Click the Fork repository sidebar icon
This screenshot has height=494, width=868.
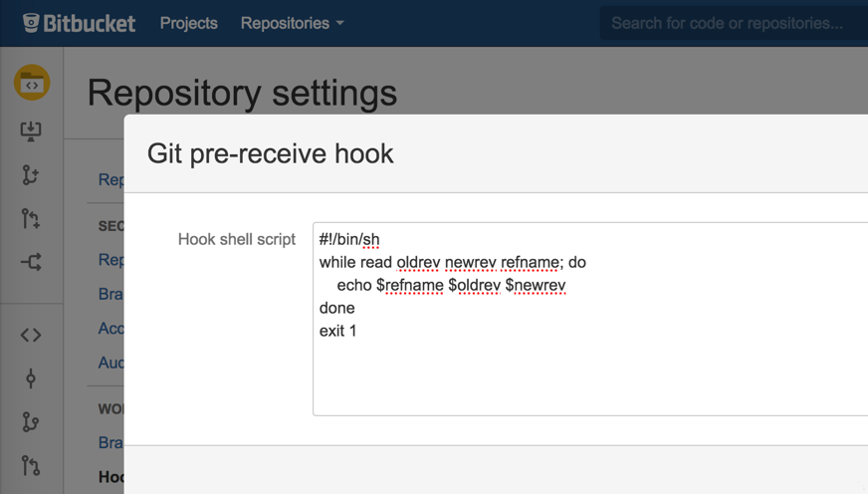31,263
